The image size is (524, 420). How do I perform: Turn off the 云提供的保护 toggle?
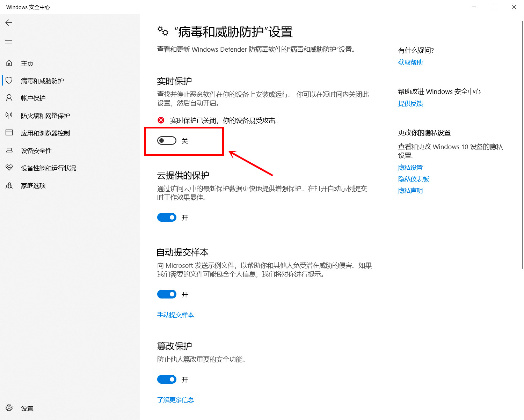(x=167, y=218)
